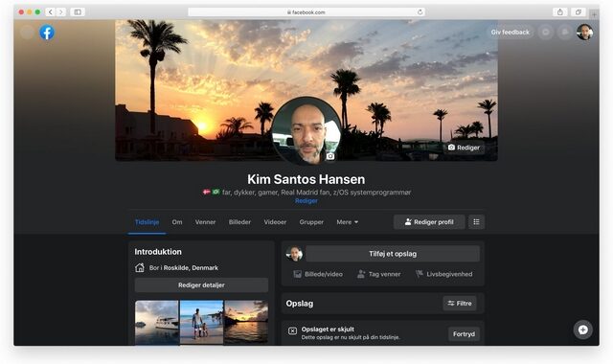
Task: Open the Venner tab
Action: pyautogui.click(x=205, y=222)
